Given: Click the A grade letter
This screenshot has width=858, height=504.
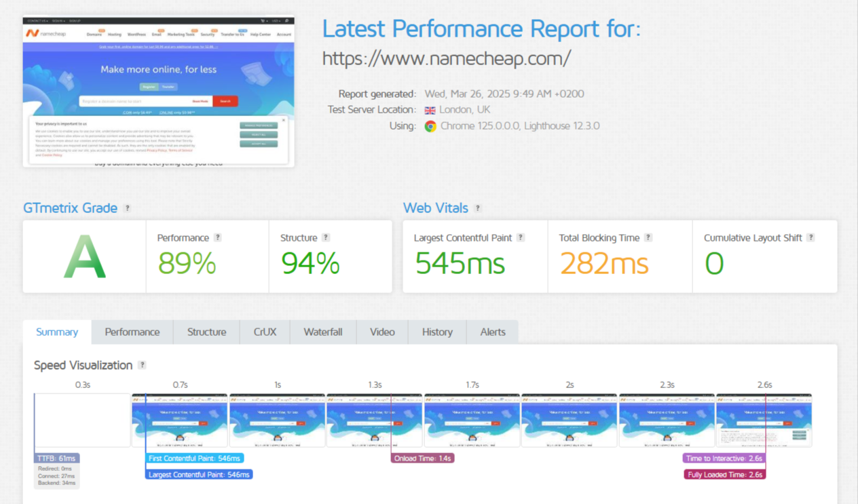Looking at the screenshot, I should (85, 256).
